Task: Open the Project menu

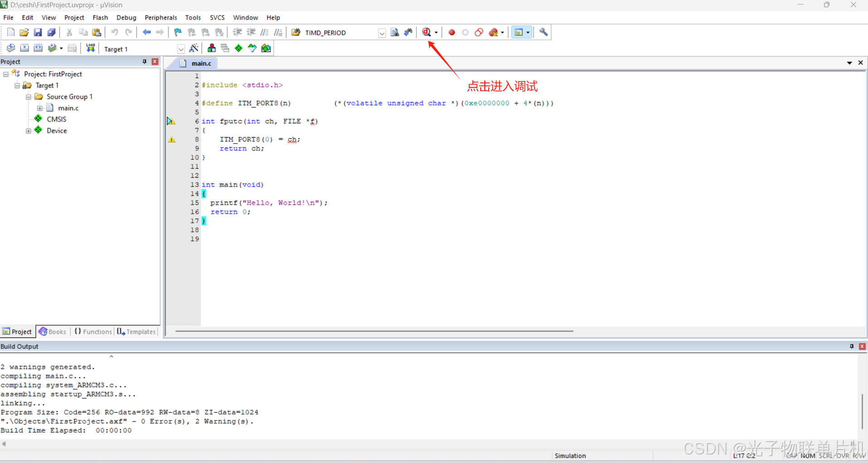Action: click(74, 18)
